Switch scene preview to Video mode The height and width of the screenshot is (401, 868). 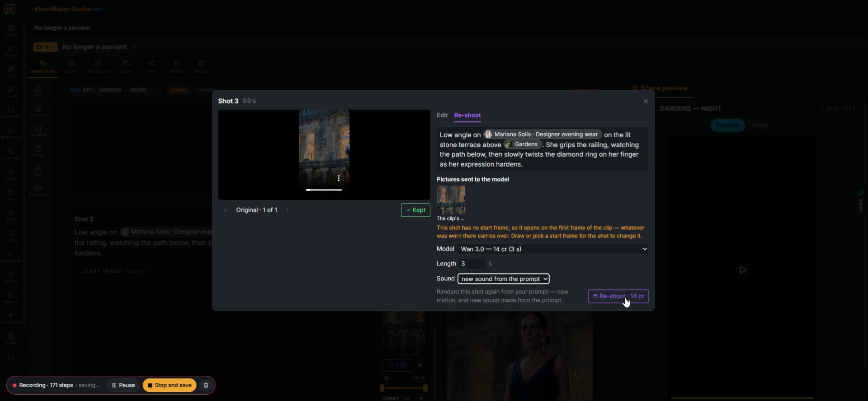[759, 125]
